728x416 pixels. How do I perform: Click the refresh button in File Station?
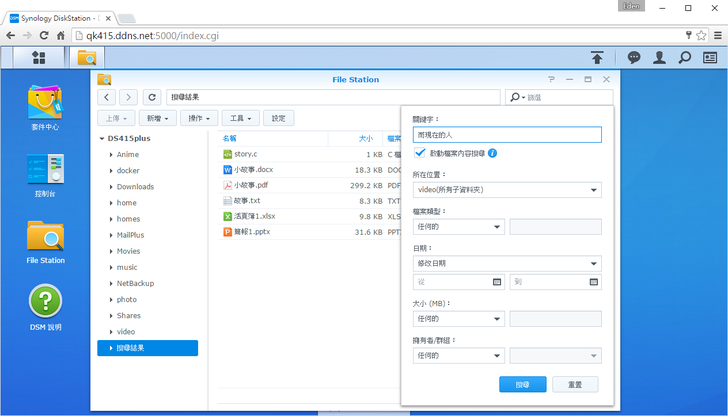click(152, 97)
